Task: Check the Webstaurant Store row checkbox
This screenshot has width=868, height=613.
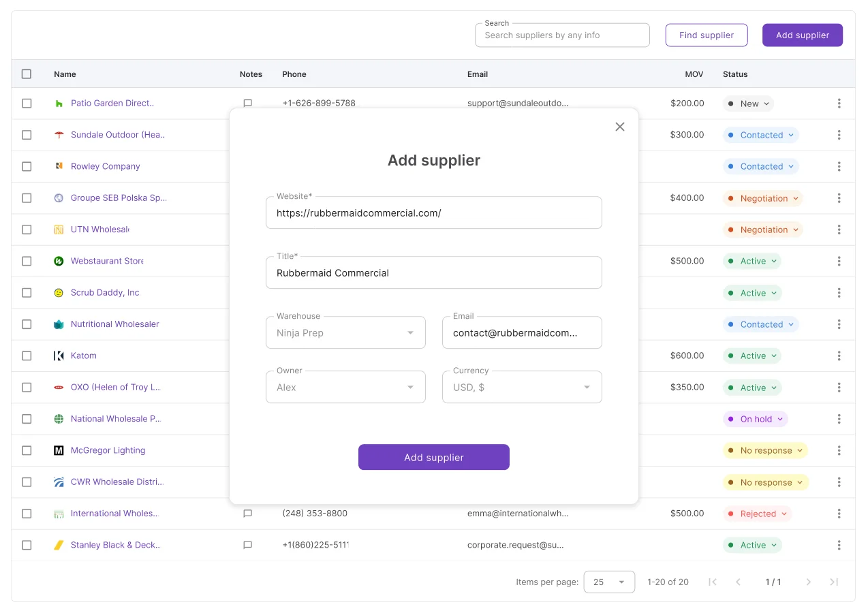Action: (x=27, y=261)
